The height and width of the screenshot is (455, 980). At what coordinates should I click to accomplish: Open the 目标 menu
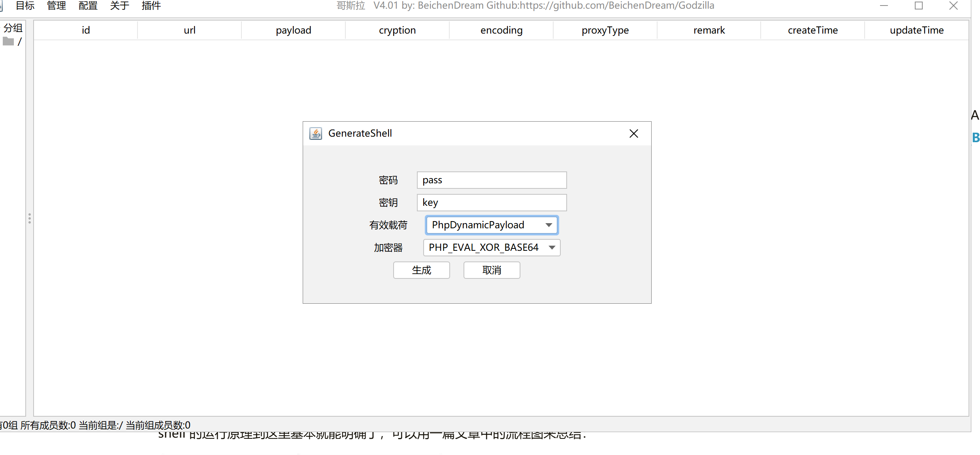[25, 6]
